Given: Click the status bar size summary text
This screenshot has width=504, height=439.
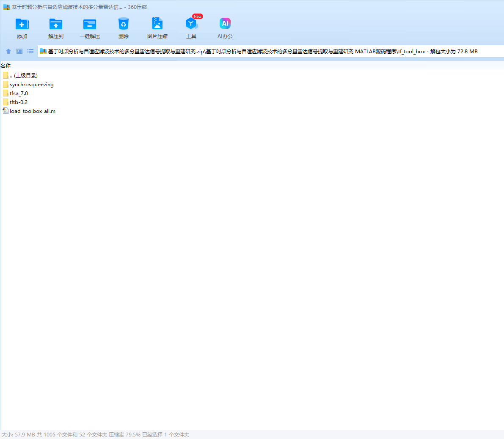Looking at the screenshot, I should coord(96,434).
